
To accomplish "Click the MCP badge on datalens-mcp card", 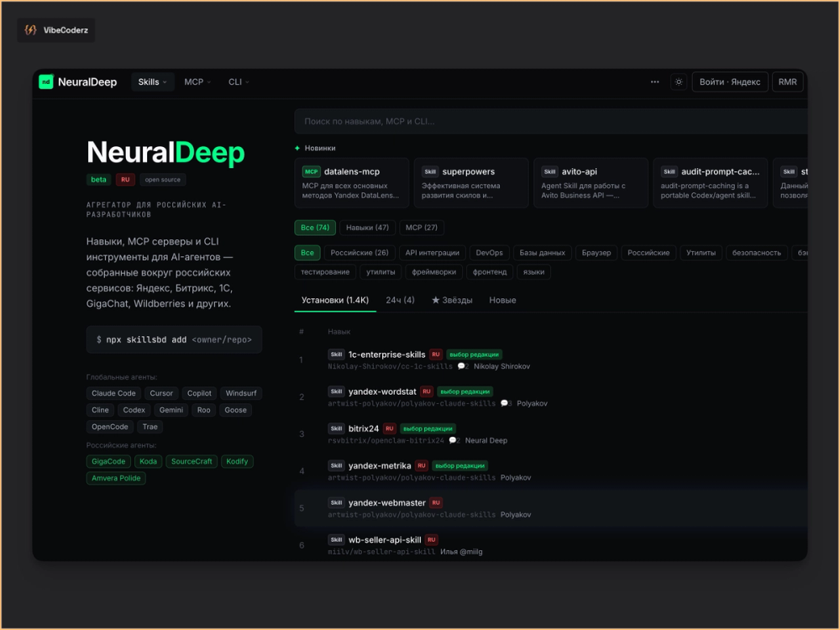I will [x=312, y=172].
